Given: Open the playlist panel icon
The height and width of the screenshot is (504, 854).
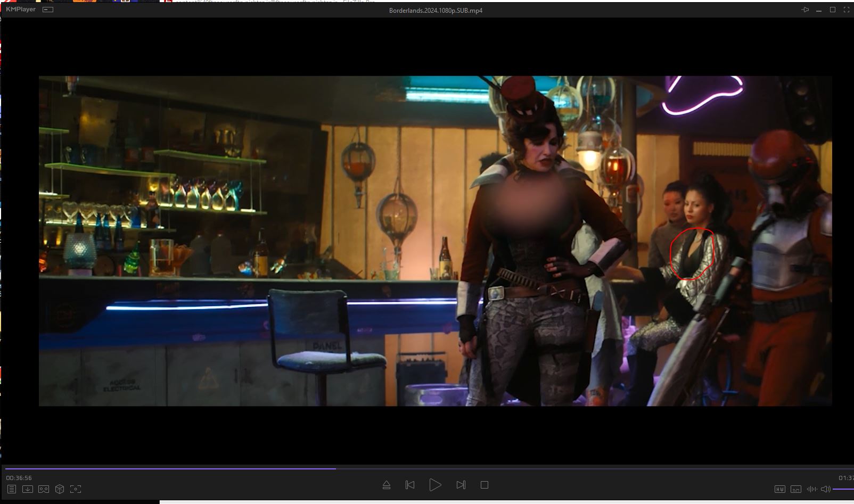Looking at the screenshot, I should 12,489.
